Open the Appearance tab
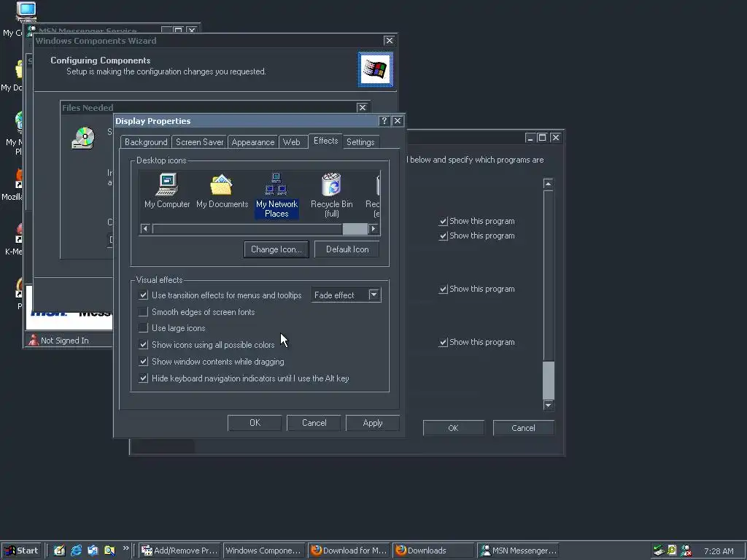Image resolution: width=747 pixels, height=560 pixels. click(253, 142)
